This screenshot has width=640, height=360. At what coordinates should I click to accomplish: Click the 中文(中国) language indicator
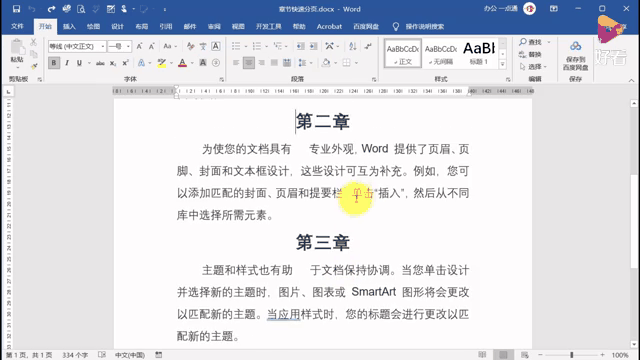click(129, 355)
